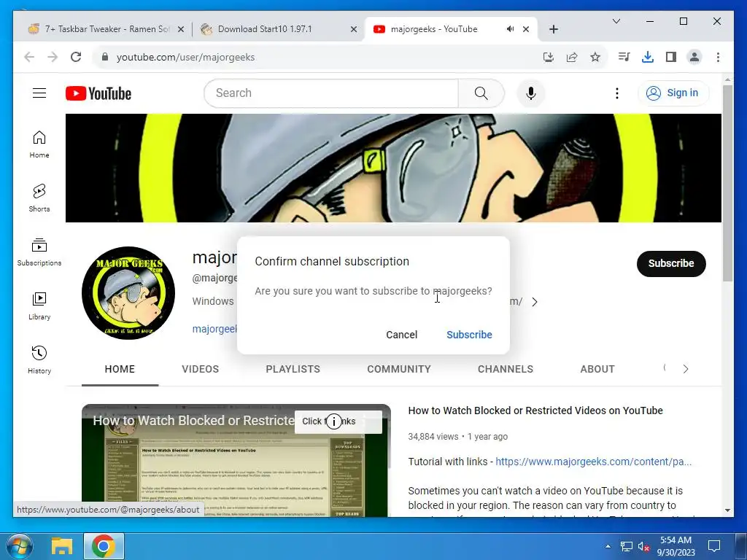Image resolution: width=747 pixels, height=560 pixels.
Task: Close the 7+ Taskbar Tweaker tab
Action: click(x=181, y=29)
